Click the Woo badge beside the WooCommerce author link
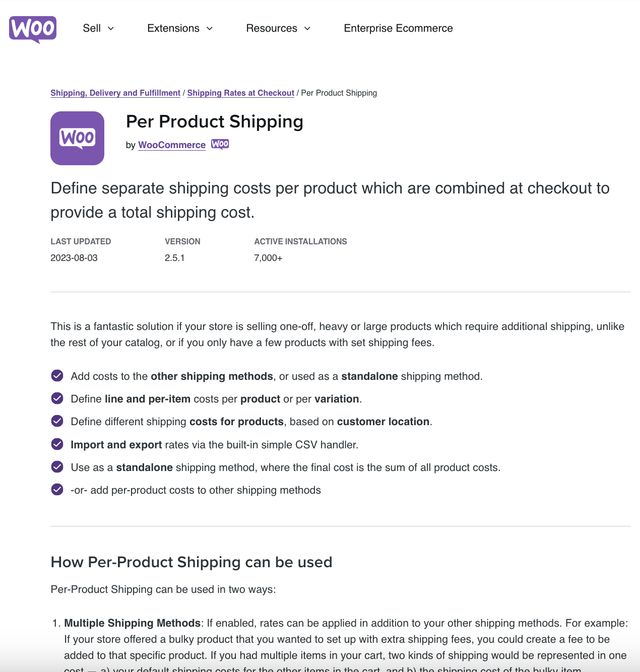Image resolution: width=640 pixels, height=672 pixels. pos(220,144)
